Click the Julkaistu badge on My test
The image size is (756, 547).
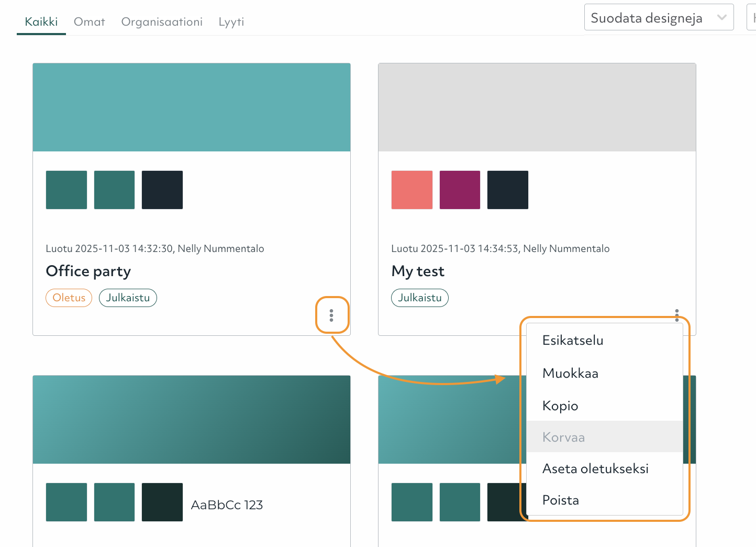tap(419, 298)
